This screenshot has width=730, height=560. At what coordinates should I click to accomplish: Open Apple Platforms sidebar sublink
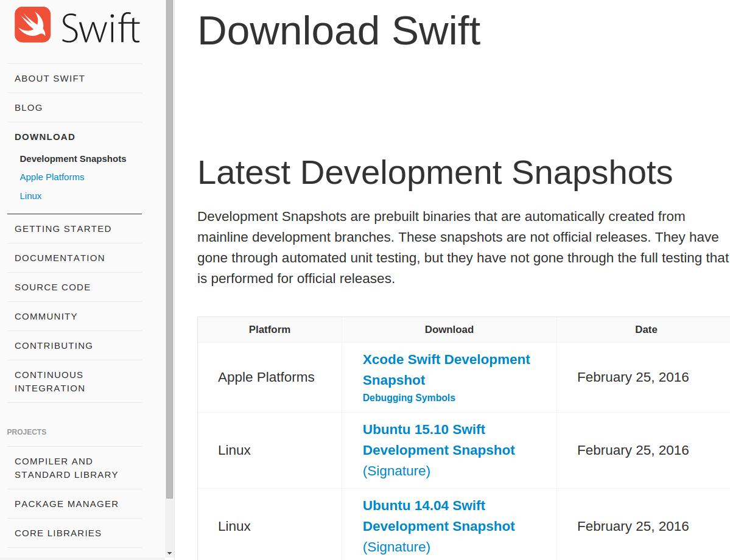52,177
